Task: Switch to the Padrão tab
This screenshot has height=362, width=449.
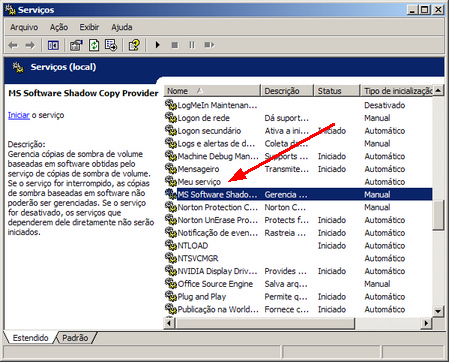Action: tap(75, 338)
